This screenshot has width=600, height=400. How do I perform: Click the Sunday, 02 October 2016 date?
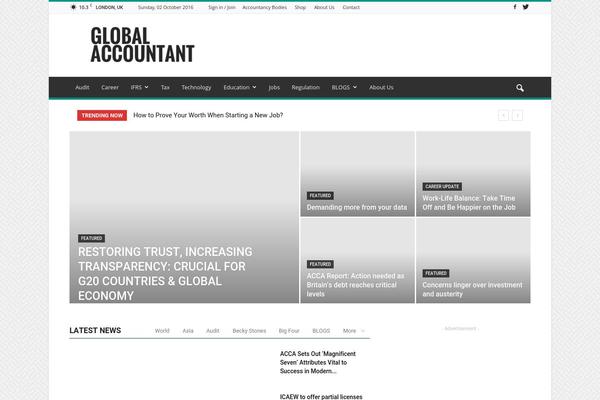pyautogui.click(x=165, y=7)
